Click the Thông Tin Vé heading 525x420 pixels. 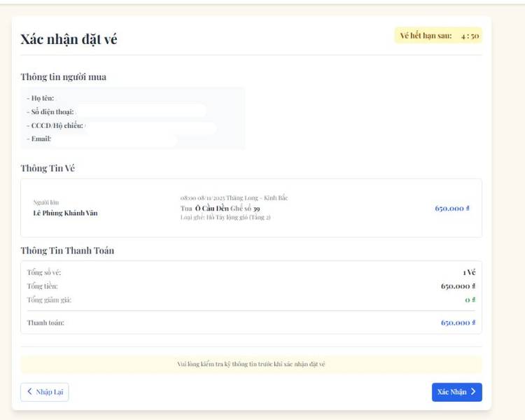click(48, 168)
